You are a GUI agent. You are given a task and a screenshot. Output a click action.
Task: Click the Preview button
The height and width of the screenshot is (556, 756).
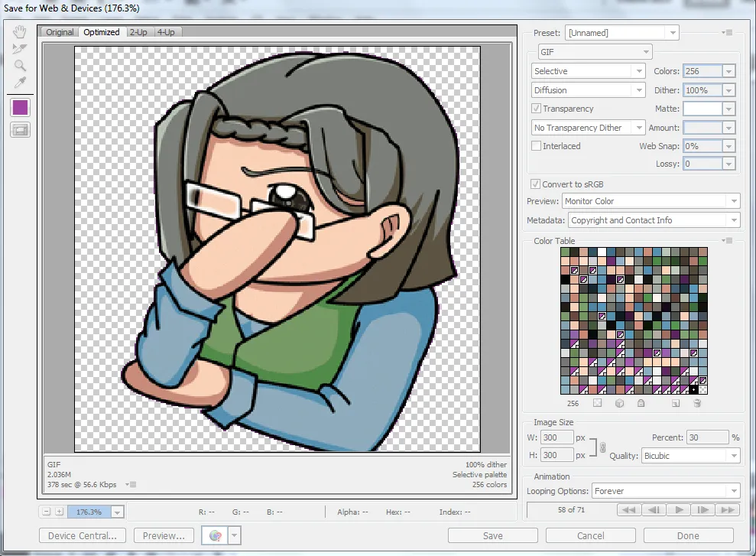pos(164,536)
